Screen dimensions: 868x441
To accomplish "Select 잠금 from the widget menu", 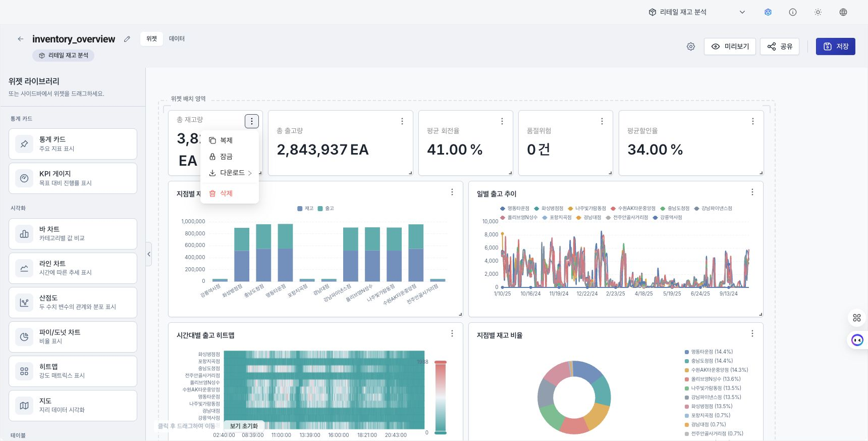I will [x=230, y=157].
